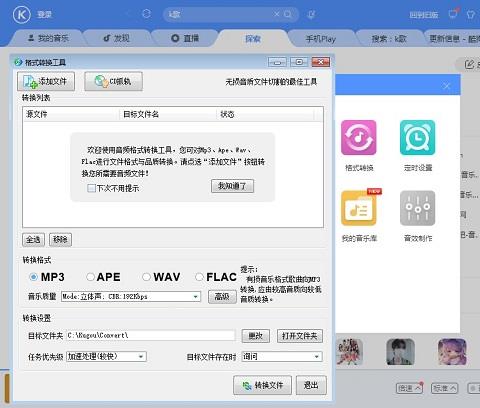480x408 pixels.
Task: Open the 我的音乐库 folder icon
Action: (359, 208)
